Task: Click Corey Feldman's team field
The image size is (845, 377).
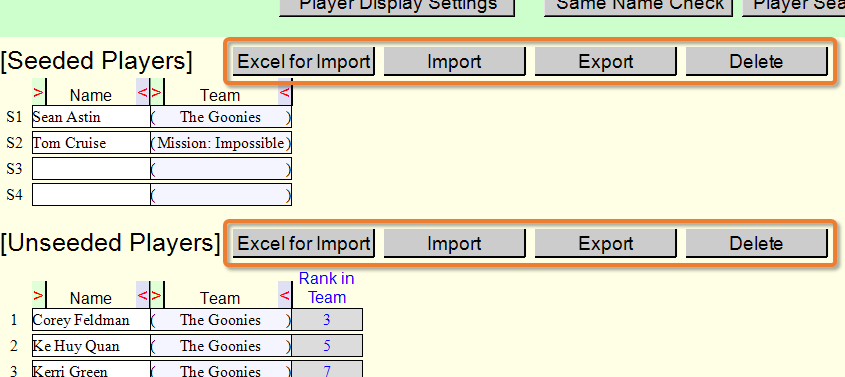Action: click(x=221, y=319)
